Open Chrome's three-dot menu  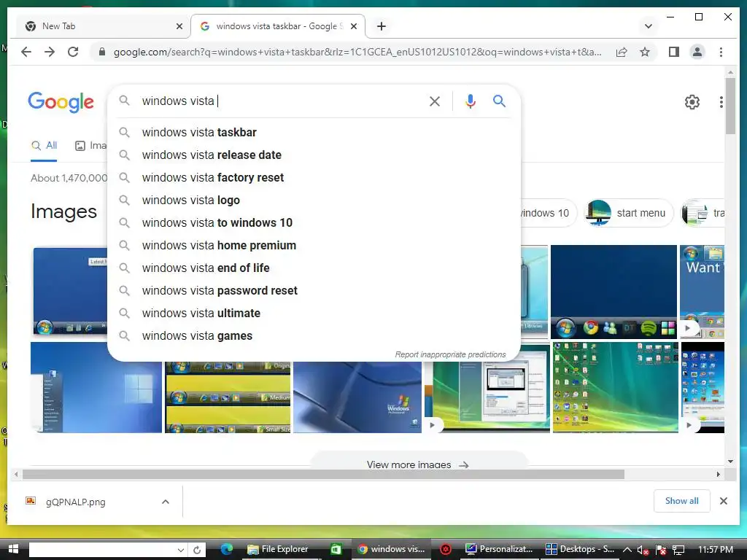point(721,52)
